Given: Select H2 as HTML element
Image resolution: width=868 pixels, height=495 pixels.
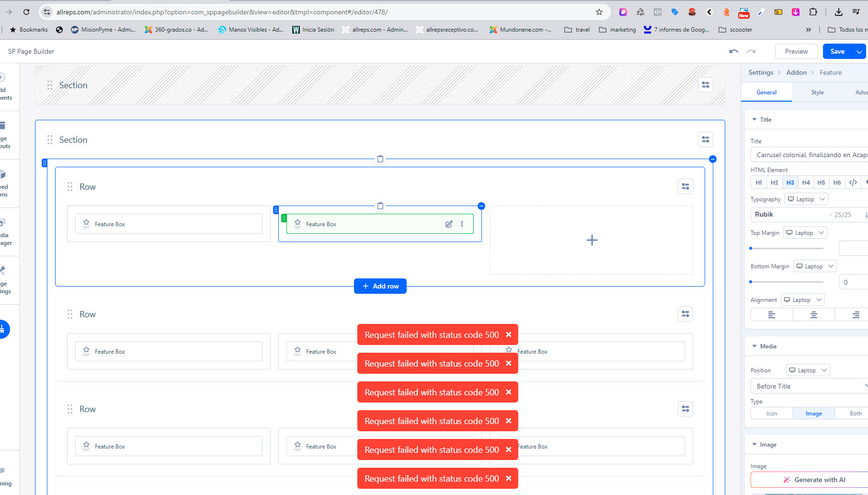Looking at the screenshot, I should [x=774, y=183].
